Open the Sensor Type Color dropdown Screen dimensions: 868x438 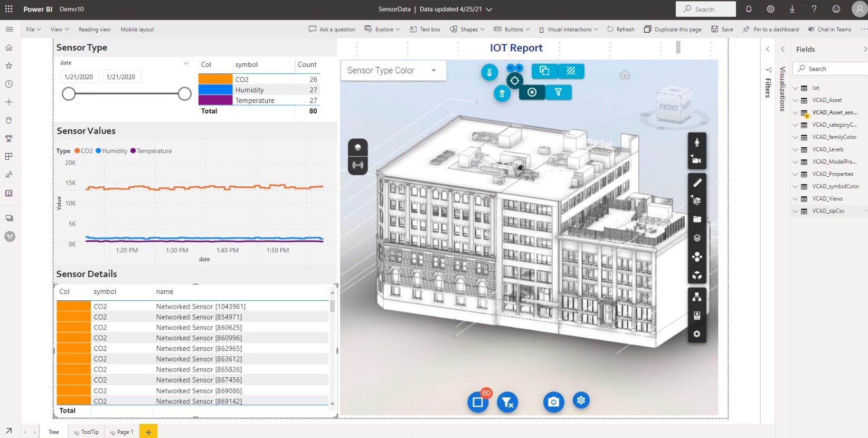[x=393, y=71]
